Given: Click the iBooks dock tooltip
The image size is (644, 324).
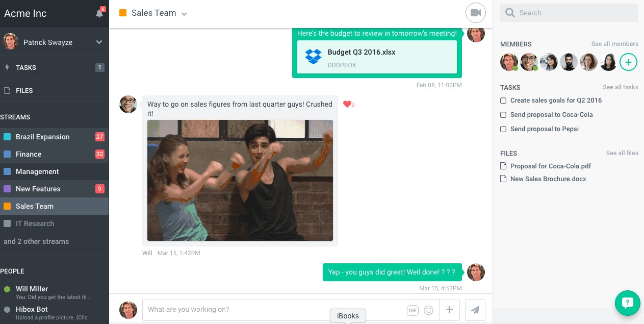Looking at the screenshot, I should 348,316.
